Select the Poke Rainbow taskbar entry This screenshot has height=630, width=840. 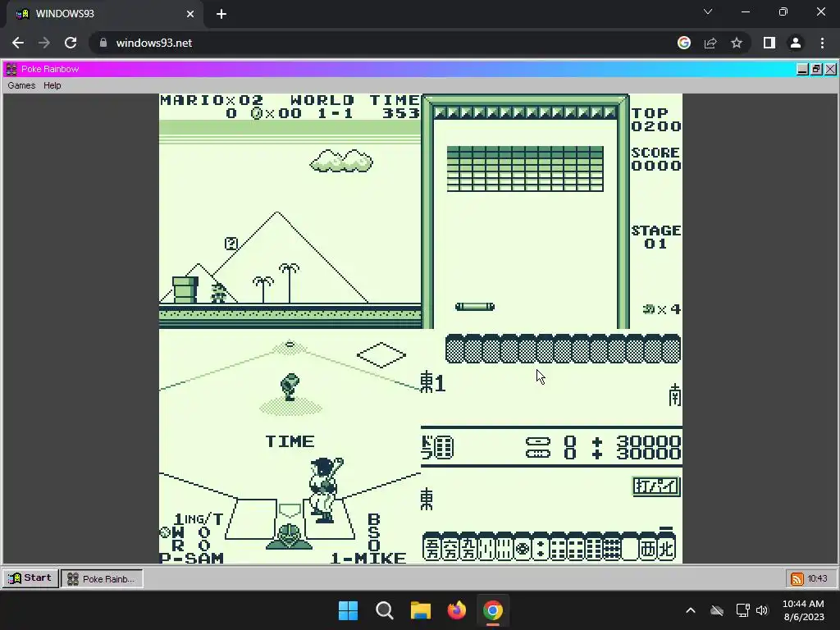click(102, 578)
